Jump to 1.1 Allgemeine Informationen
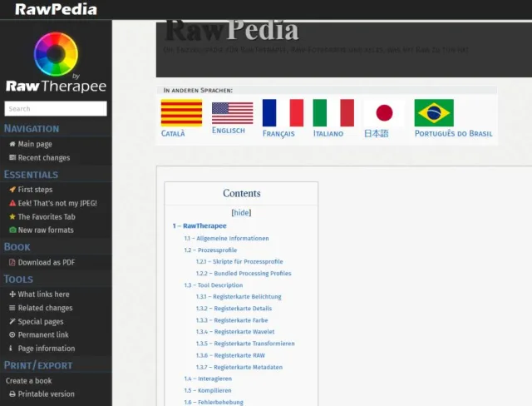532x406 pixels. (226, 238)
